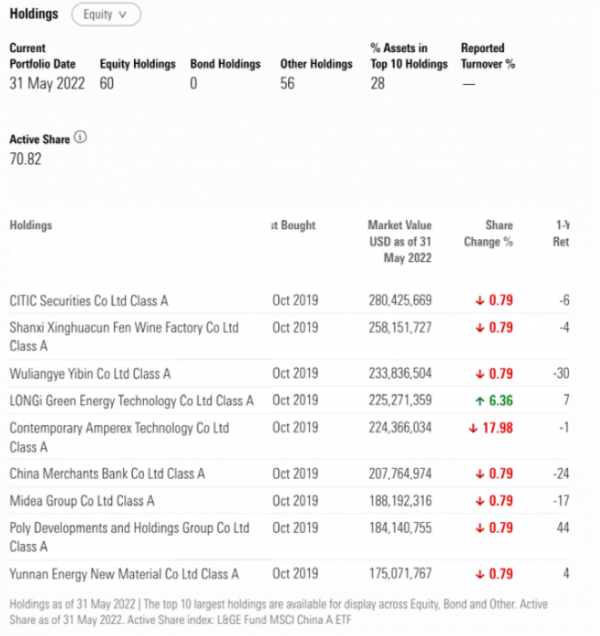This screenshot has height=636, width=600.
Task: Click market value 225,271,359
Action: tap(400, 400)
